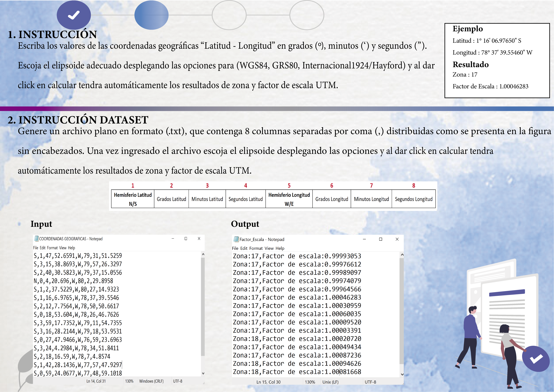This screenshot has height=392, width=554.
Task: Click the completed step checkmark circle
Action: tap(74, 15)
